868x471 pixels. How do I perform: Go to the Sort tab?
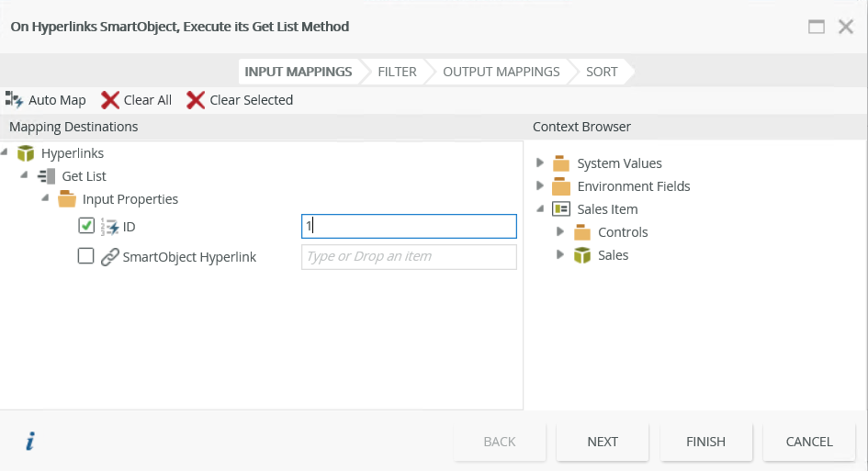tap(602, 72)
